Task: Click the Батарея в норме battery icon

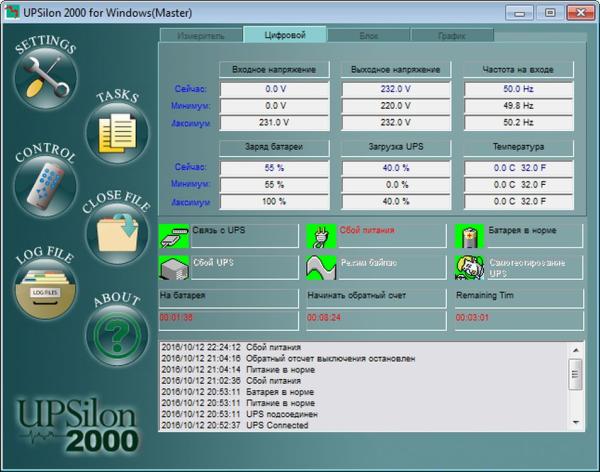Action: pos(470,236)
